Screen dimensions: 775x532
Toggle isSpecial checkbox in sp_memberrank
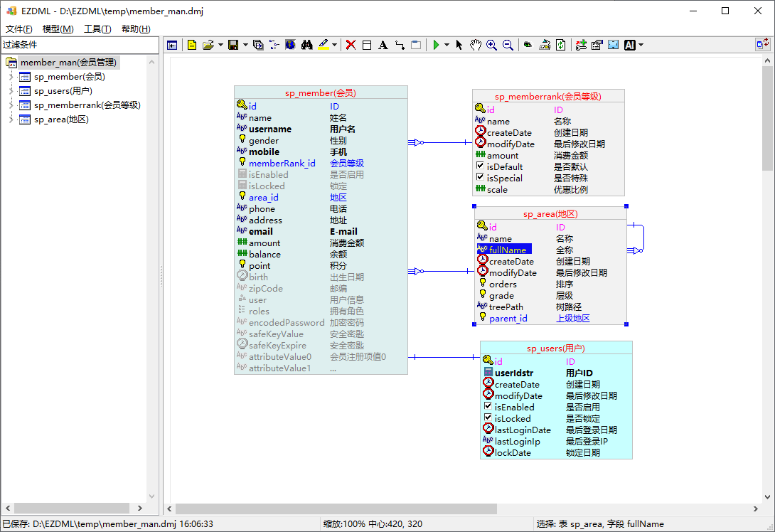pos(480,178)
